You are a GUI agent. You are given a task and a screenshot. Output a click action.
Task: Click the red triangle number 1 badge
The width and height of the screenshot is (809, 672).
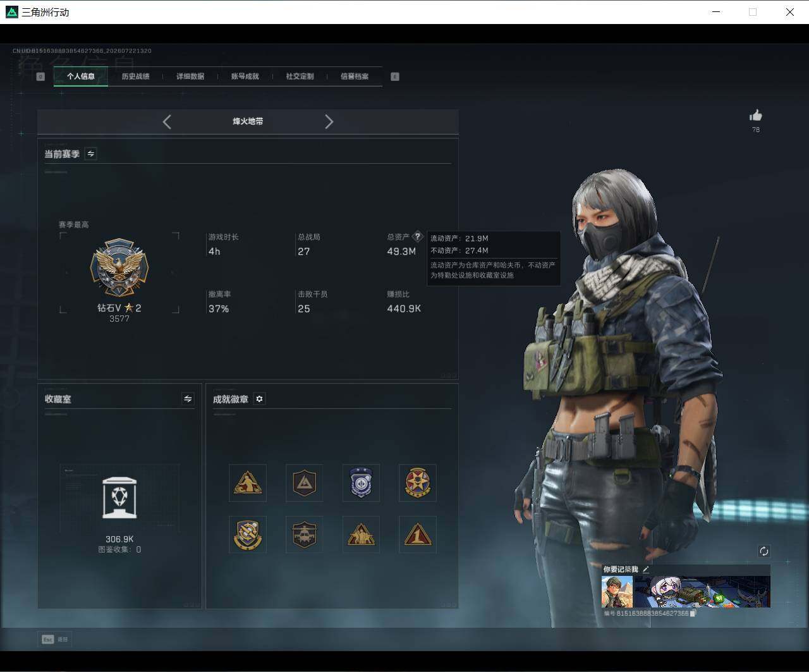point(418,534)
